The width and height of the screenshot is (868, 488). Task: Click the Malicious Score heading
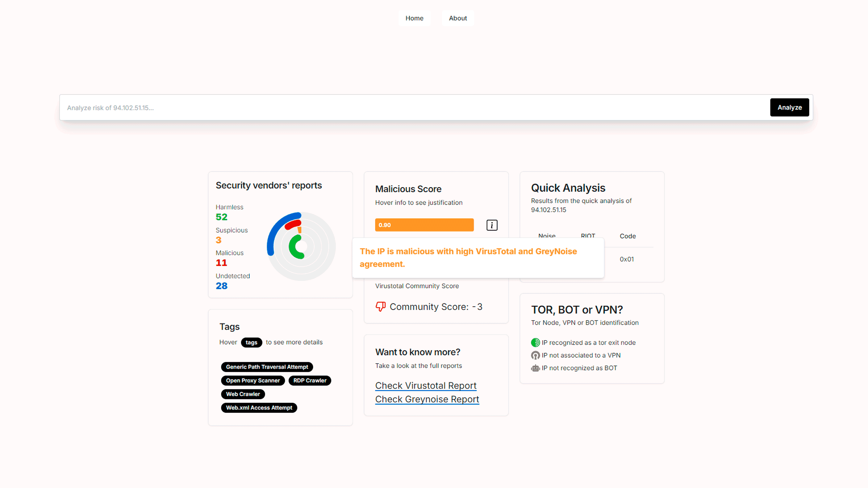[408, 189]
